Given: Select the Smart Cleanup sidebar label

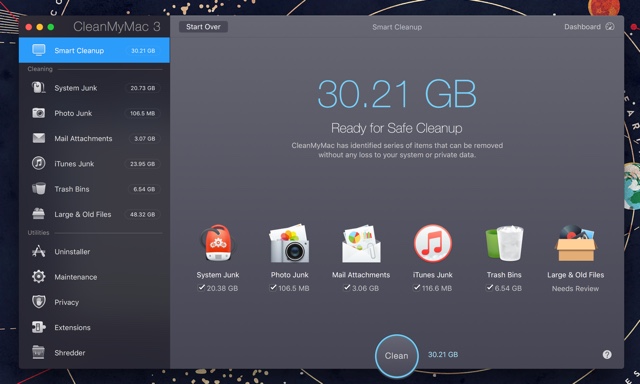Looking at the screenshot, I should 79,51.
